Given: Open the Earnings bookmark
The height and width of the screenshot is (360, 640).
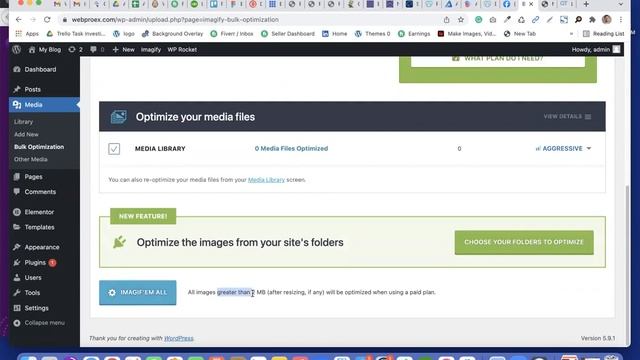Looking at the screenshot, I should (x=414, y=34).
